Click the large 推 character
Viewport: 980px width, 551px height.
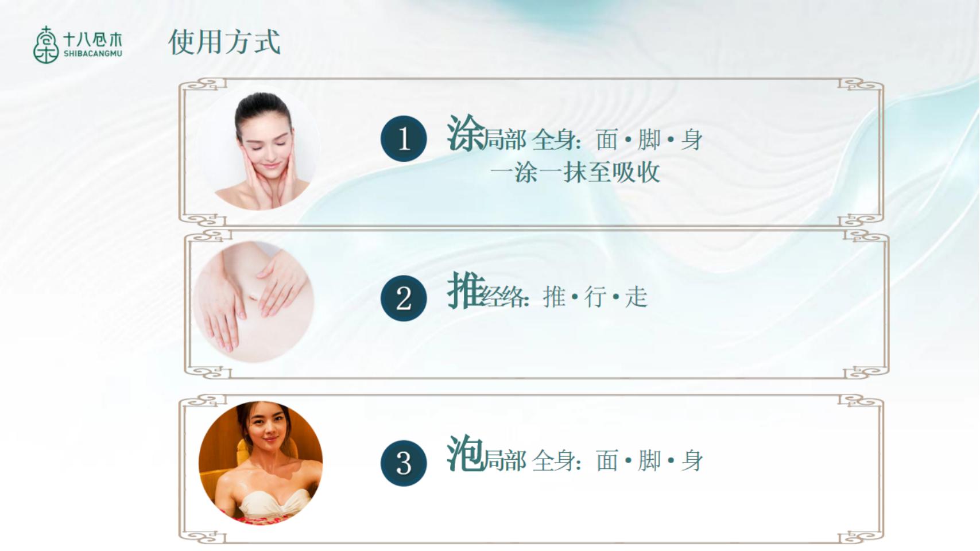466,290
